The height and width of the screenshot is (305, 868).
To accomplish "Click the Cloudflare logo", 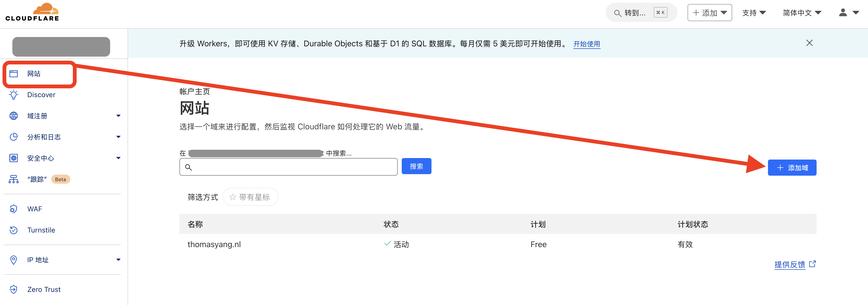I will tap(32, 12).
